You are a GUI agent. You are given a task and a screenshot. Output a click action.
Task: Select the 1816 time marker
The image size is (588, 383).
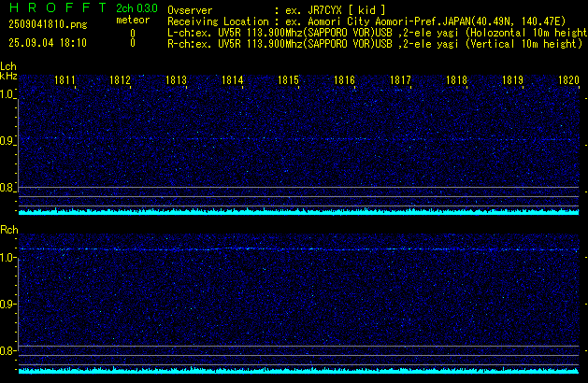(x=344, y=80)
